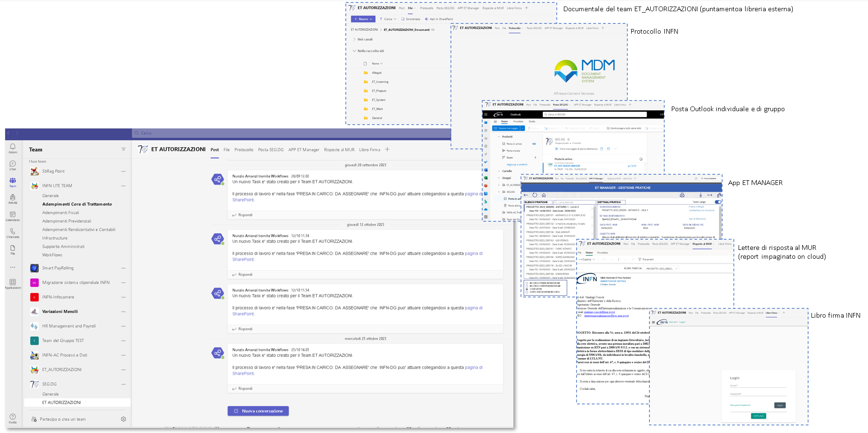Select radio ALTRO: AUTOMAZIONE IN CORSO
The image size is (868, 433).
point(527,292)
